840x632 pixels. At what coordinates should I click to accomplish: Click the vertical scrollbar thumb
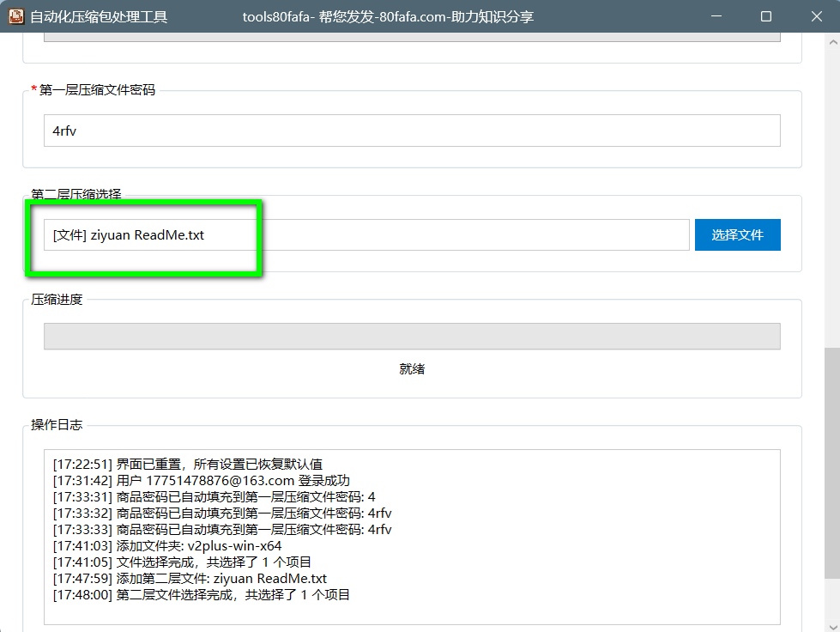click(831, 462)
